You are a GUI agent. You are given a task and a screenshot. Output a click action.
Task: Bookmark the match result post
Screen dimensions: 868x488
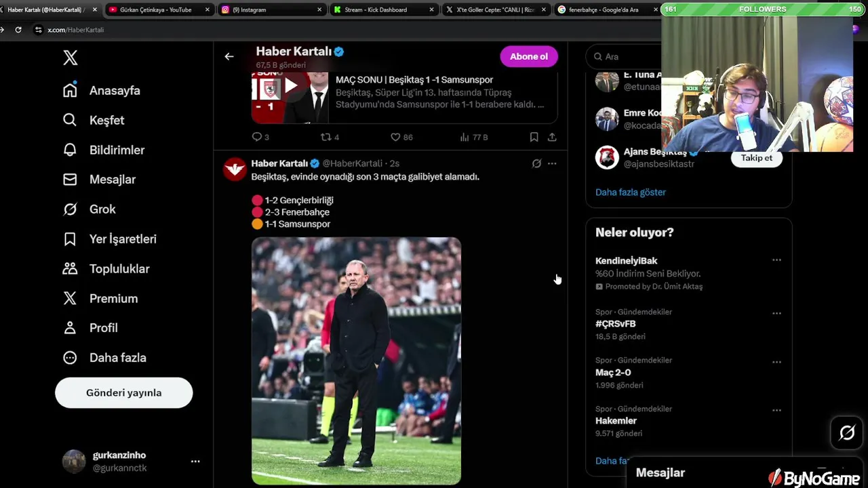[x=534, y=137]
